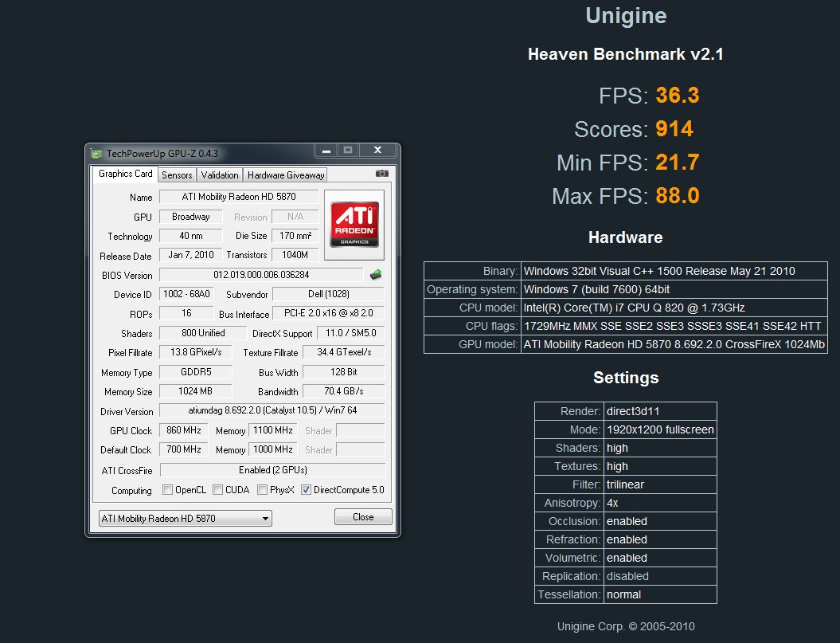Click the Shaders field showing 800 Unified
The image size is (840, 643).
pyautogui.click(x=203, y=333)
